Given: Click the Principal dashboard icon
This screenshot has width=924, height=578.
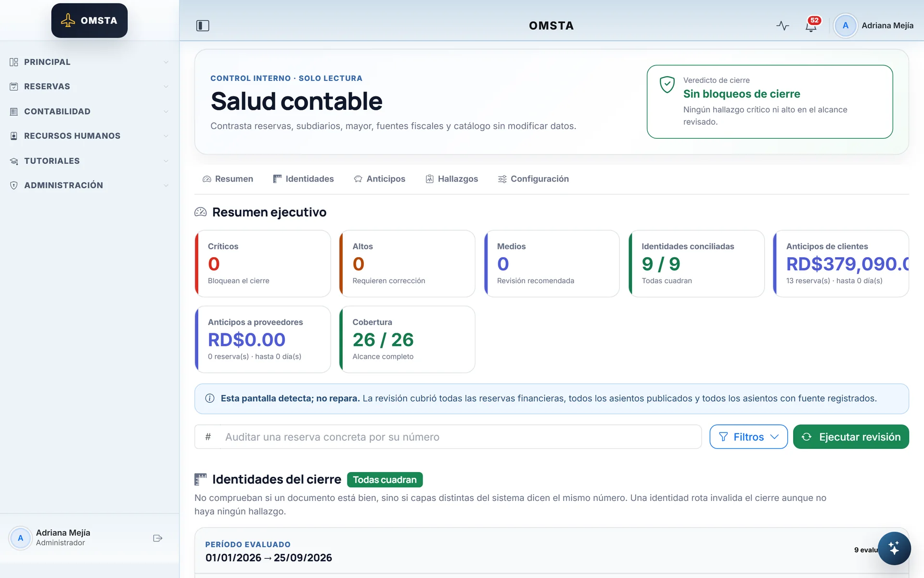Looking at the screenshot, I should 14,62.
